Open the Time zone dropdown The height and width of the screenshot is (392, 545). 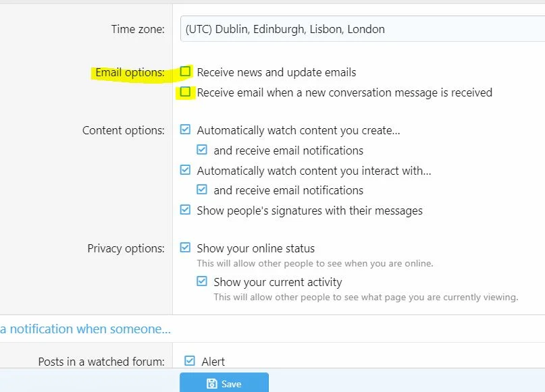point(361,29)
